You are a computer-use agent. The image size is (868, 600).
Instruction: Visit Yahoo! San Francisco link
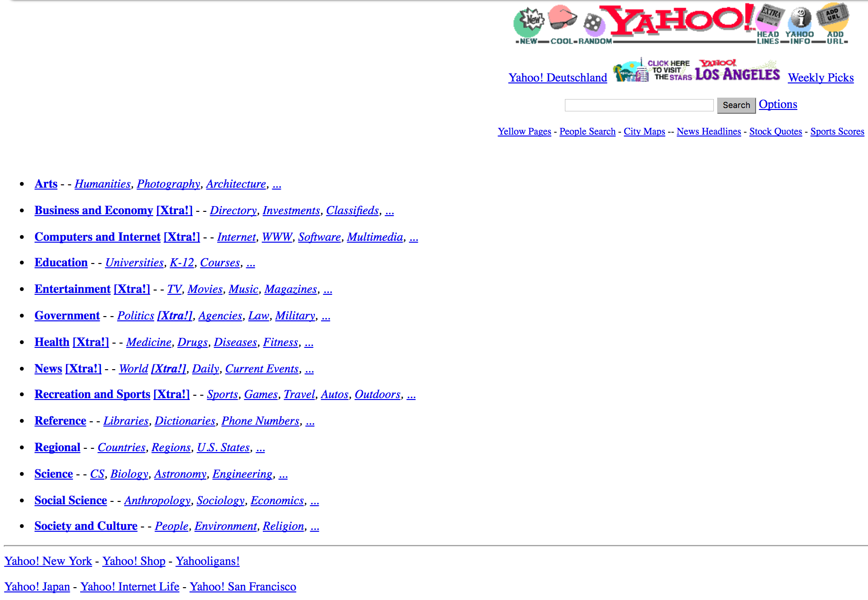coord(243,587)
